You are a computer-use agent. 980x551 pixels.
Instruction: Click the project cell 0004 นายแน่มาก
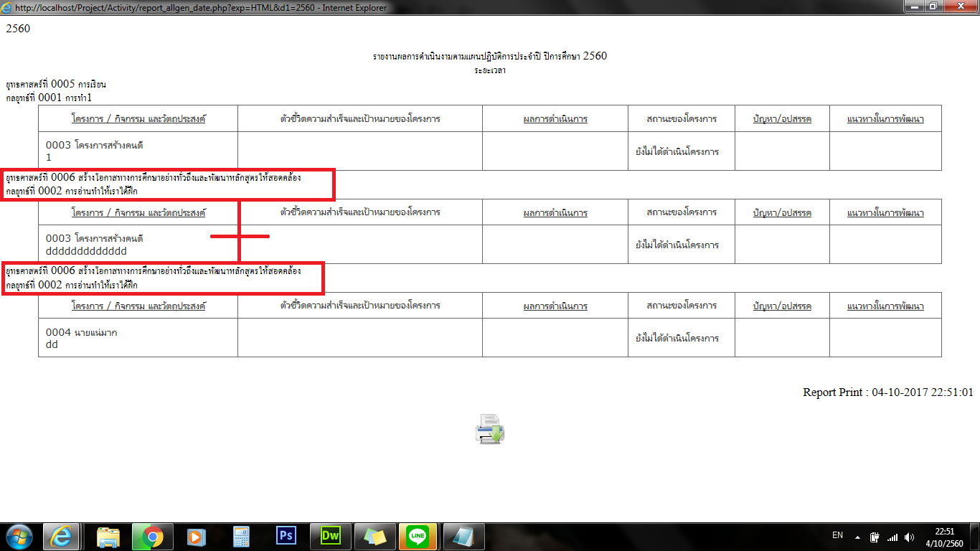[x=138, y=338]
